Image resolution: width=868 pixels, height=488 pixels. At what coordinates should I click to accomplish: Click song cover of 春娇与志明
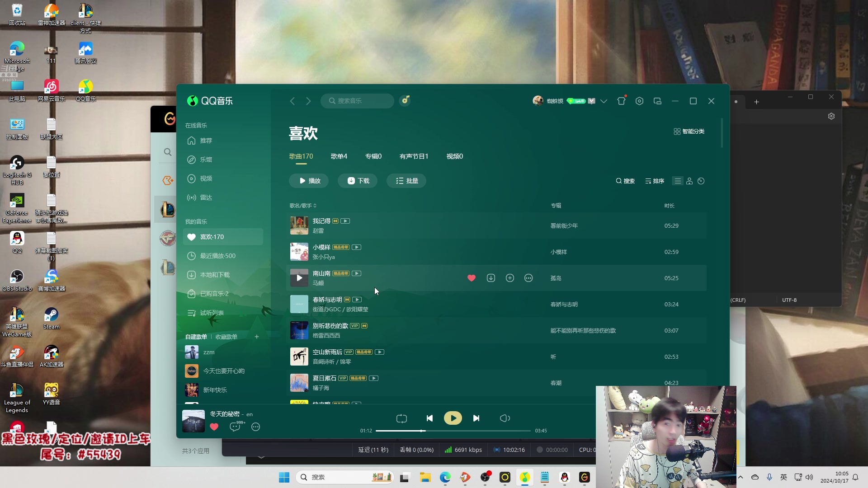click(299, 304)
